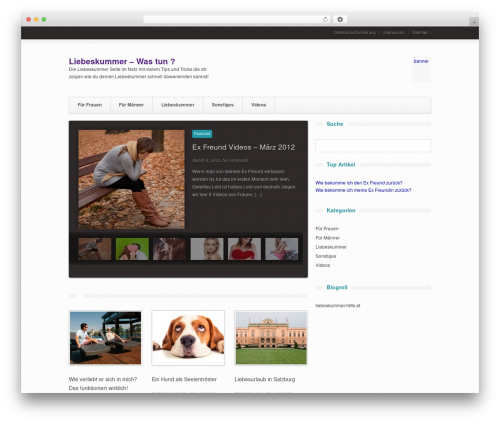Open post Liebesurlaub in Salzburg

click(x=265, y=379)
